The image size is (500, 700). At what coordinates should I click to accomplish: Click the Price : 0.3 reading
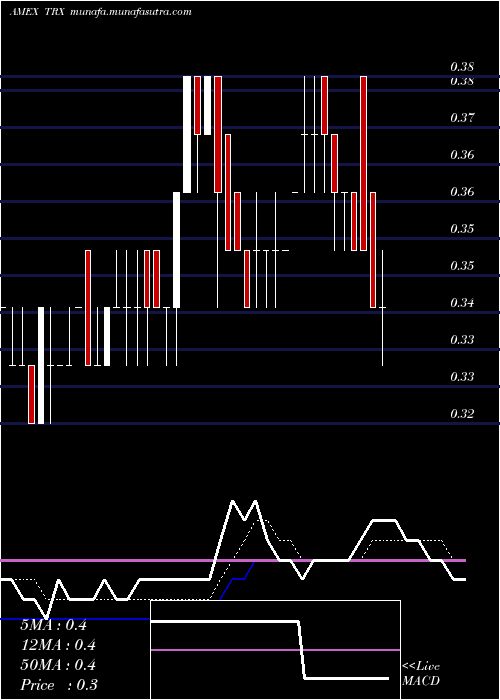[x=59, y=685]
